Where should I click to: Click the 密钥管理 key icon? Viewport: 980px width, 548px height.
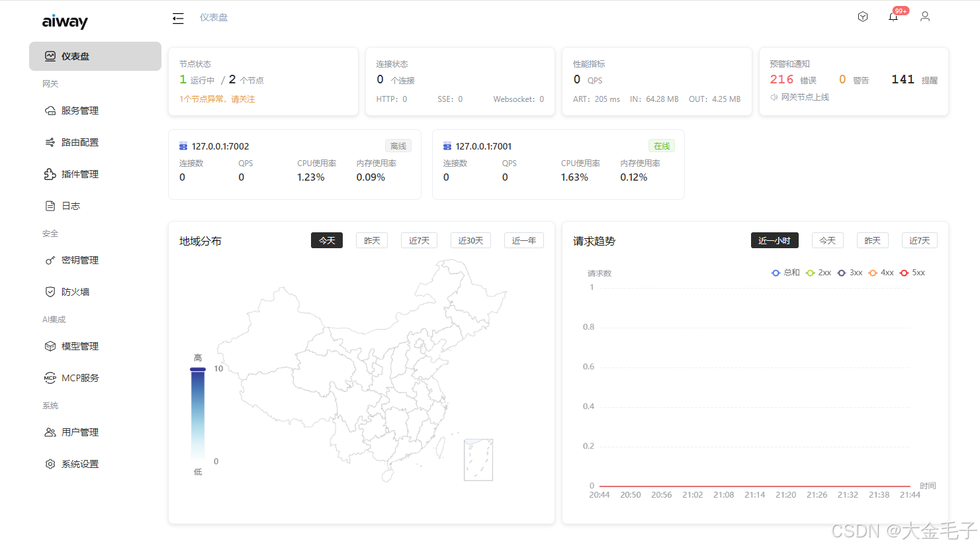click(50, 260)
